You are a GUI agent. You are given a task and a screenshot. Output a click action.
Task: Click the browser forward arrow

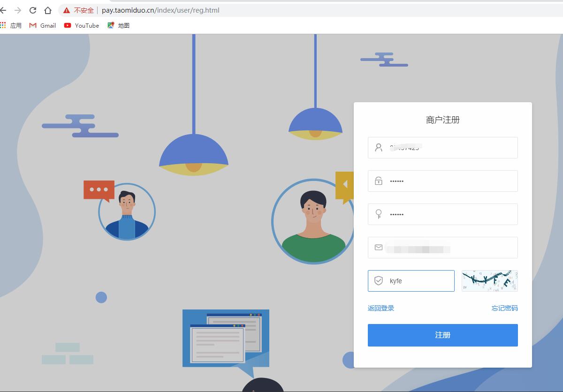point(18,10)
